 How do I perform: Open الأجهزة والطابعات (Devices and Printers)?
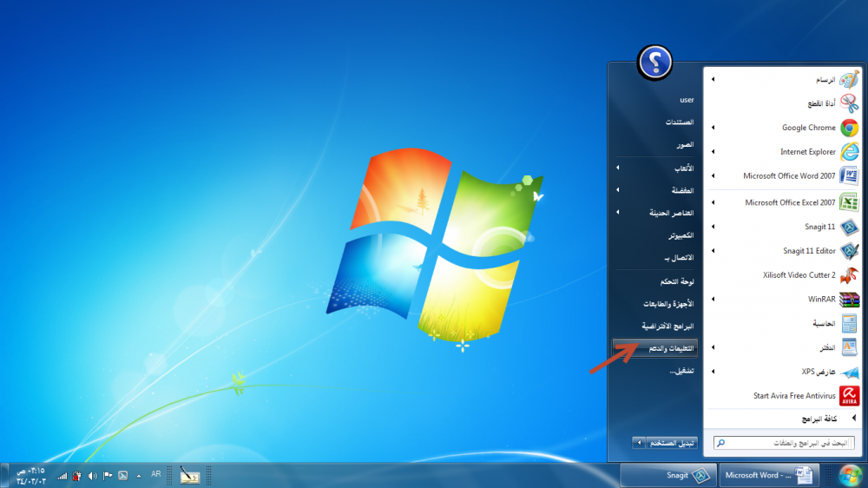point(668,304)
